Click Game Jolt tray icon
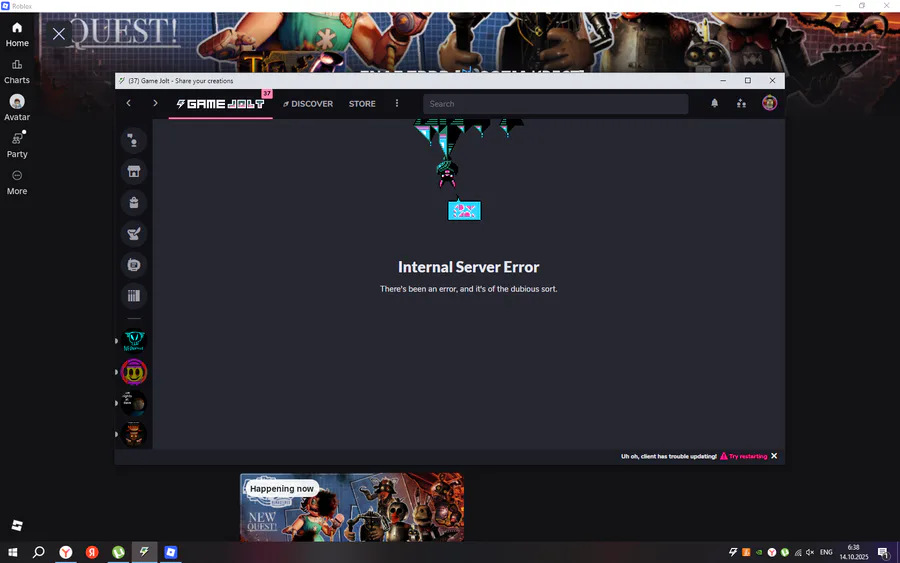 coord(733,552)
